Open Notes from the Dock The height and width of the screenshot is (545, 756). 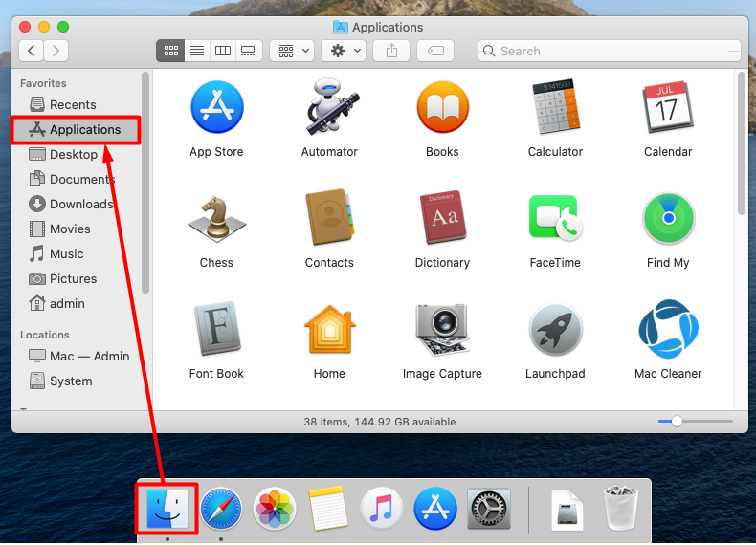[x=328, y=509]
